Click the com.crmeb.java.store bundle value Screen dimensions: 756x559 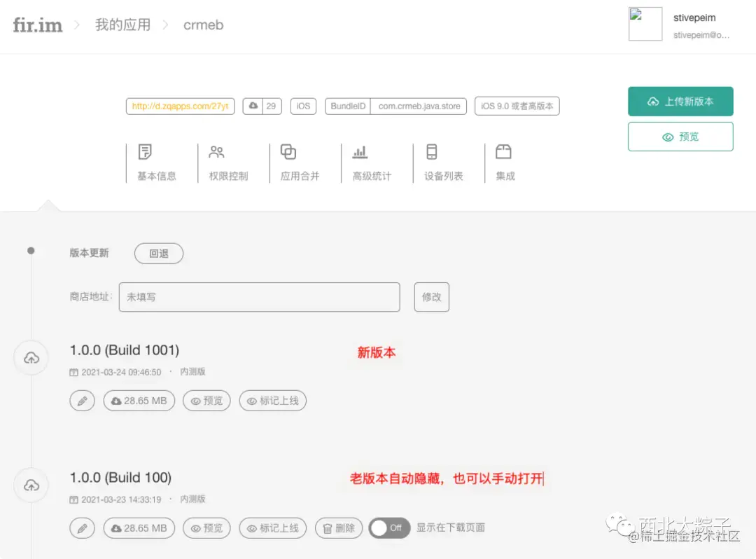point(419,106)
